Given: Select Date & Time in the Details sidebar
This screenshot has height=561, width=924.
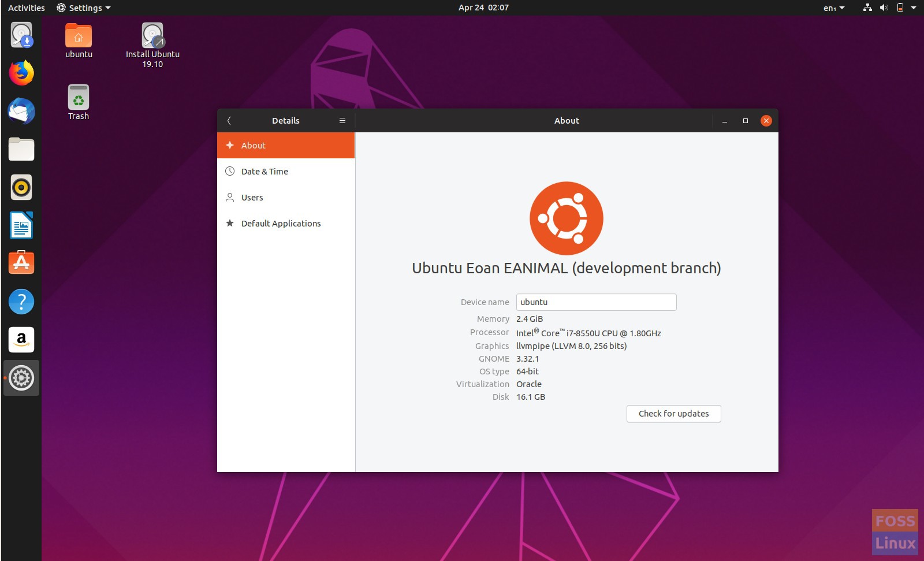Looking at the screenshot, I should [264, 171].
